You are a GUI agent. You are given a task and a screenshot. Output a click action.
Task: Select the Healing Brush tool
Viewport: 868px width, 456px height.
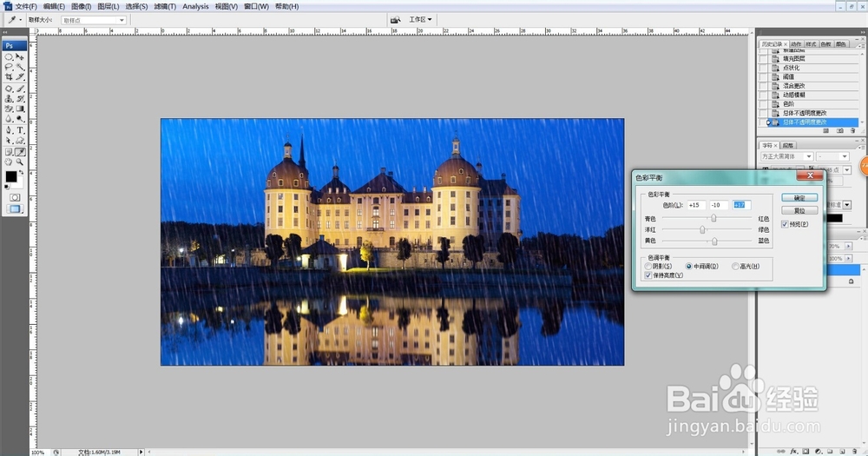pyautogui.click(x=9, y=89)
